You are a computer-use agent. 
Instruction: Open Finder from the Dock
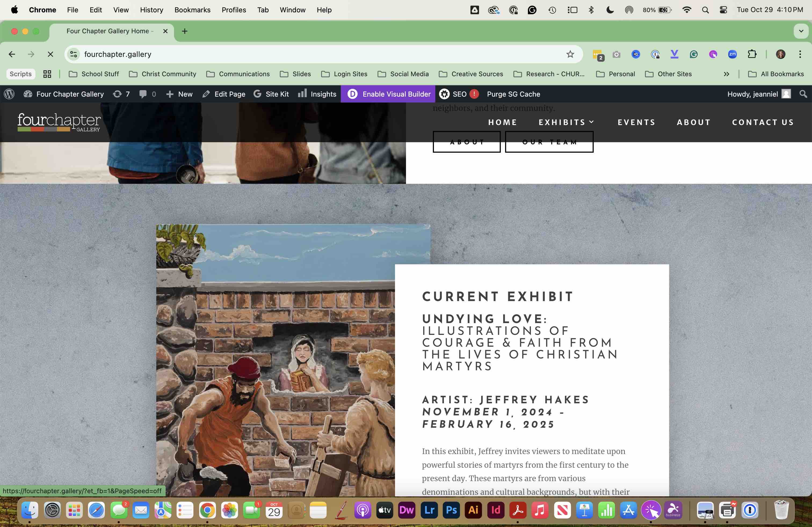pyautogui.click(x=30, y=510)
